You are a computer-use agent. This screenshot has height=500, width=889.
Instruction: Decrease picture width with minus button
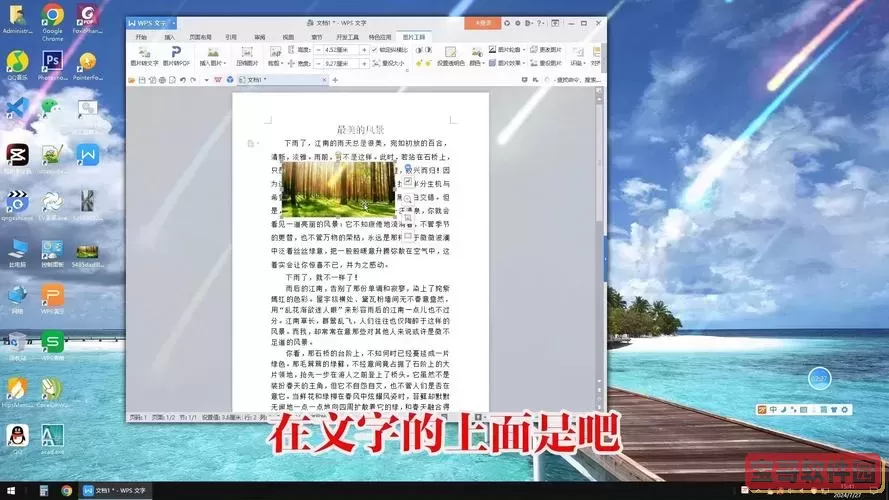pyautogui.click(x=319, y=63)
